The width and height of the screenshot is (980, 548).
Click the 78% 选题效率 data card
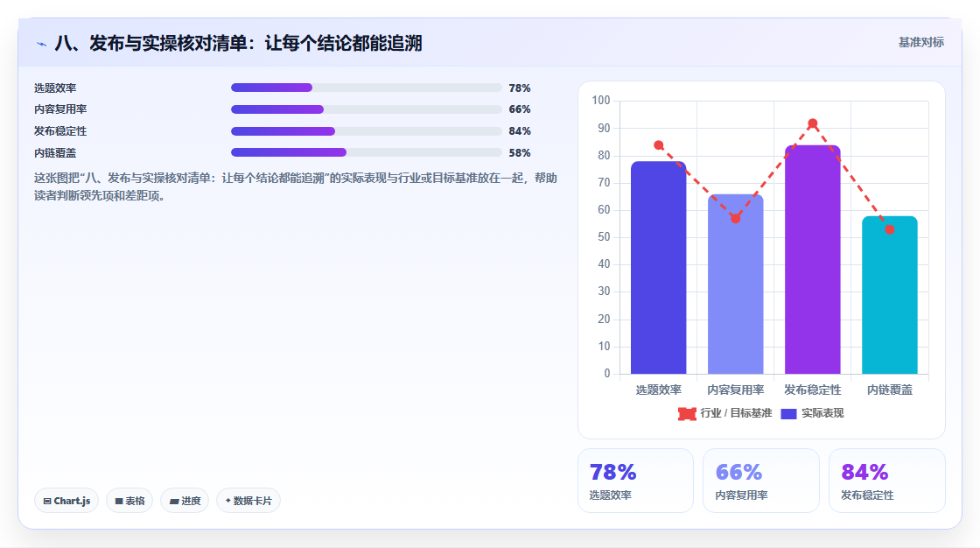(635, 481)
